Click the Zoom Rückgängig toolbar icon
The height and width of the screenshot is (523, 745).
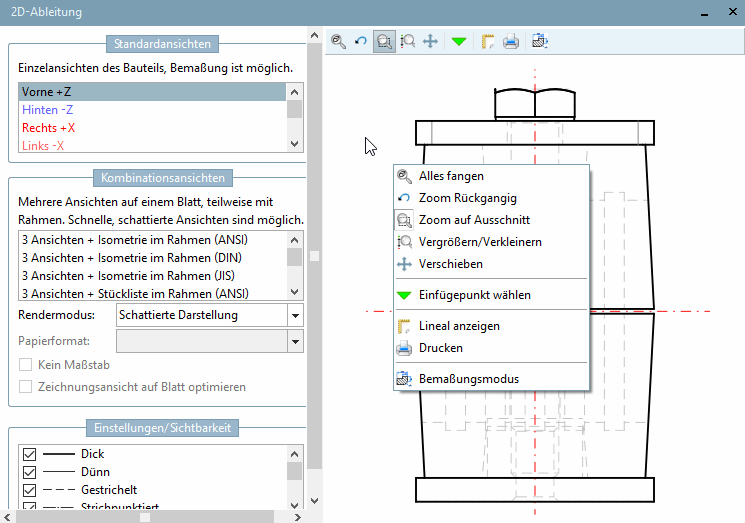pyautogui.click(x=361, y=41)
